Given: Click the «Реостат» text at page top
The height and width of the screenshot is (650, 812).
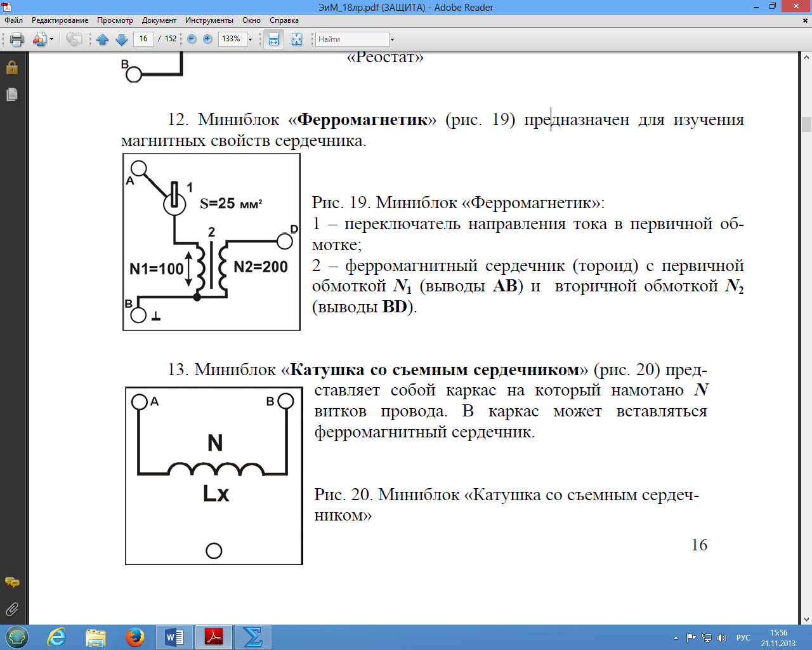Looking at the screenshot, I should tap(385, 57).
